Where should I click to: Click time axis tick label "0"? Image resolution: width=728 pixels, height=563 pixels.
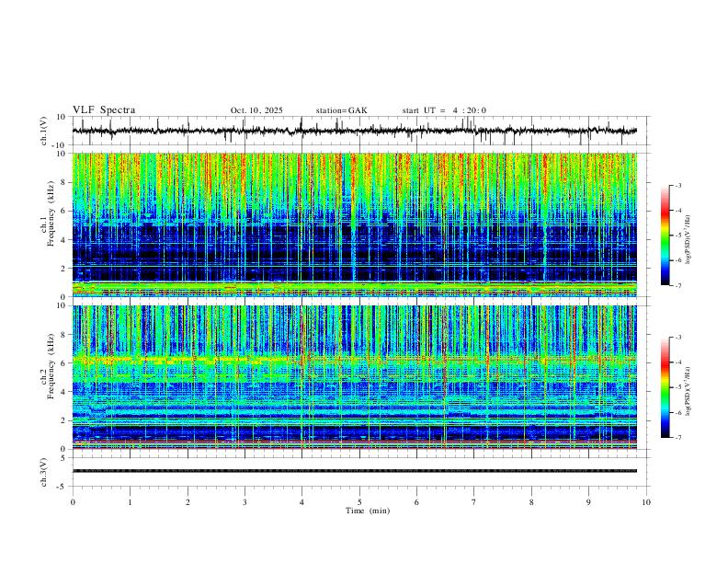73,502
